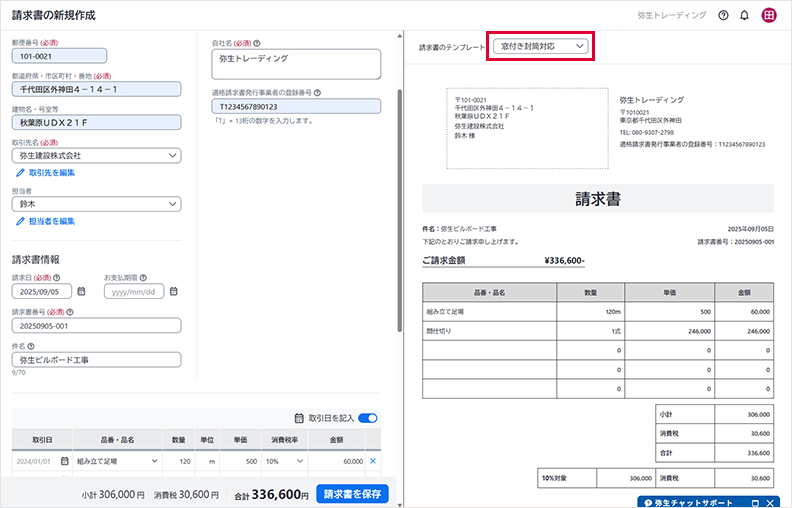Screen dimensions: 792x508
Task: Open the help question mark icon in header
Action: point(723,15)
